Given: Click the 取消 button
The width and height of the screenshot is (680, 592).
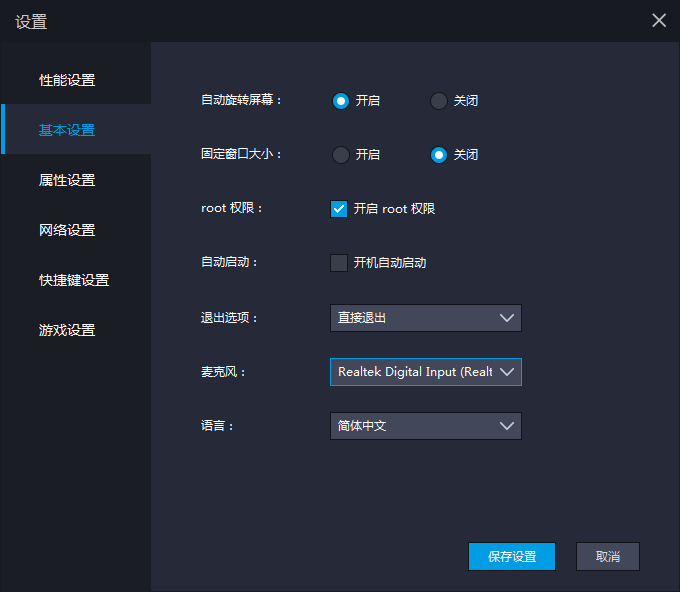Looking at the screenshot, I should 608,557.
